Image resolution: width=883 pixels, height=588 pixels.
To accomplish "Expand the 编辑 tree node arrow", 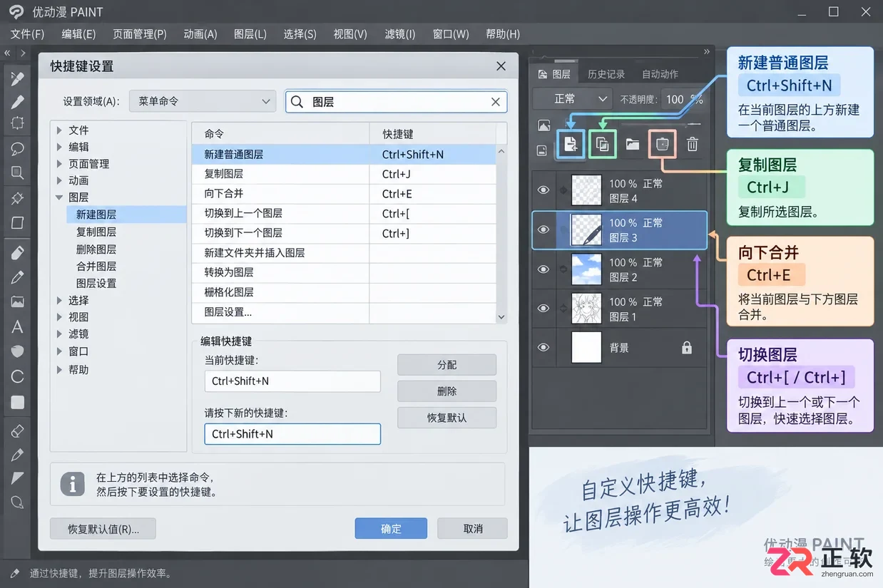I will pyautogui.click(x=59, y=147).
